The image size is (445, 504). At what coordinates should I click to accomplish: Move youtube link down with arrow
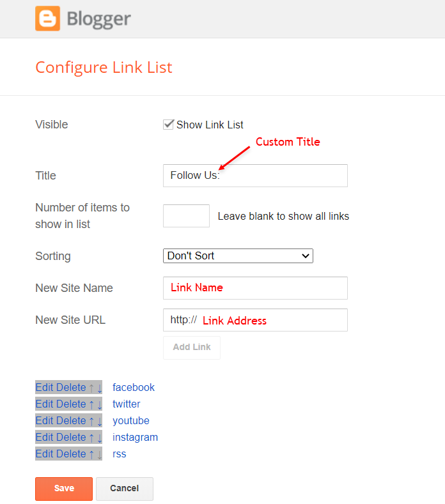pos(100,422)
